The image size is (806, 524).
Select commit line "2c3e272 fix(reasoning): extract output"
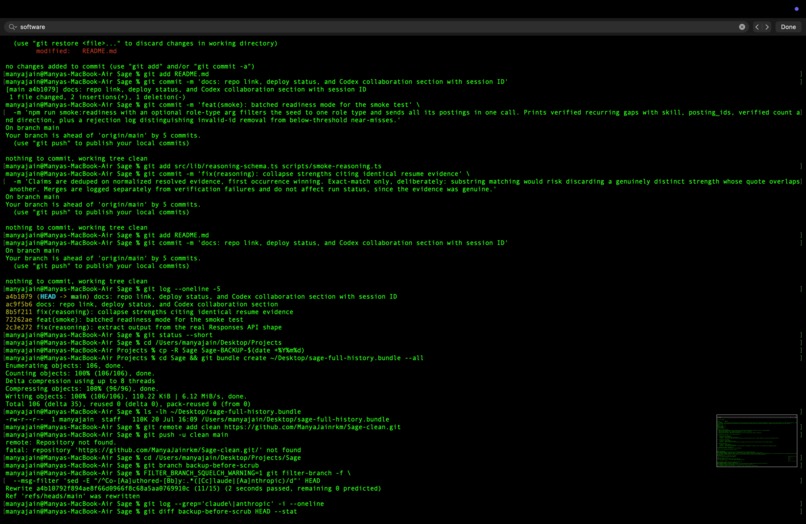click(x=143, y=327)
